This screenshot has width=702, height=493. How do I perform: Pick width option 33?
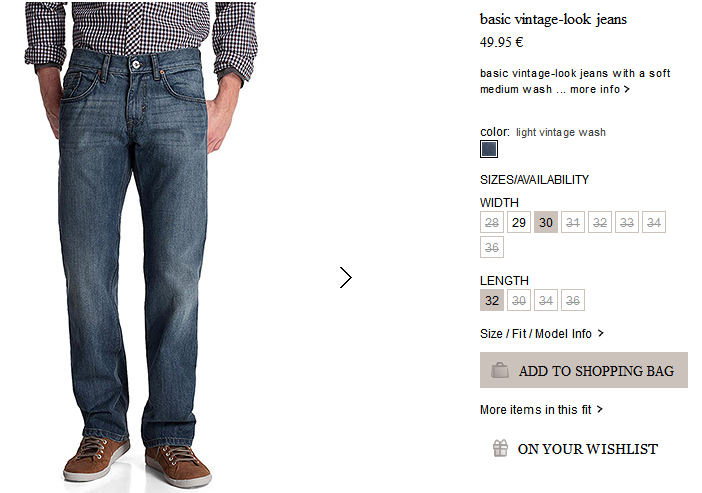(x=627, y=222)
